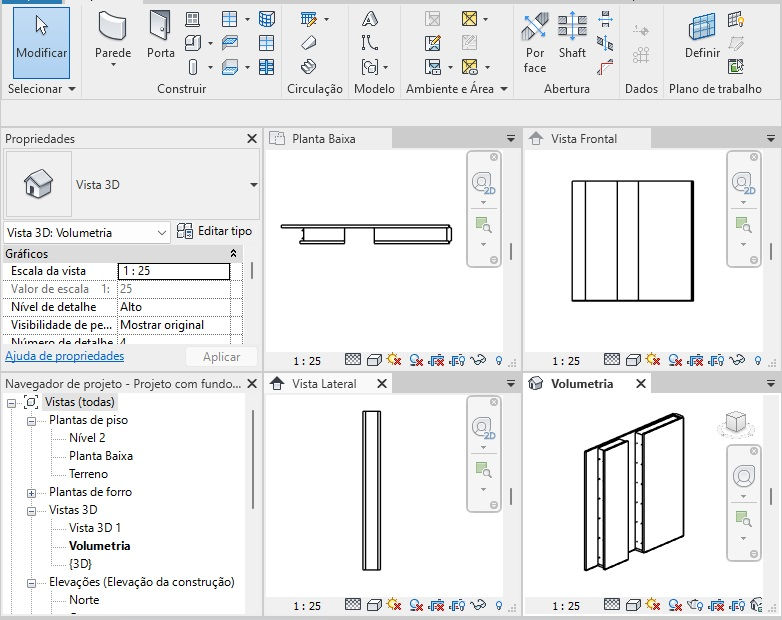The height and width of the screenshot is (620, 782).
Task: Switch to the Vista Frontal view tab
Action: tap(587, 139)
